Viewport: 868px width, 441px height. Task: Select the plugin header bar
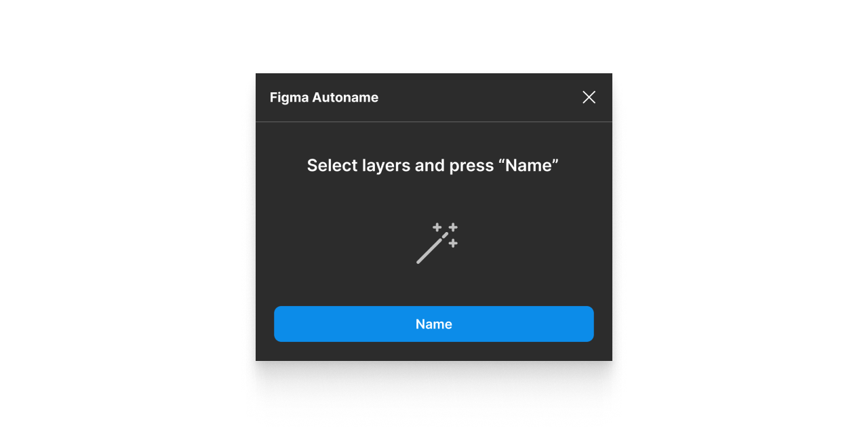click(x=434, y=97)
